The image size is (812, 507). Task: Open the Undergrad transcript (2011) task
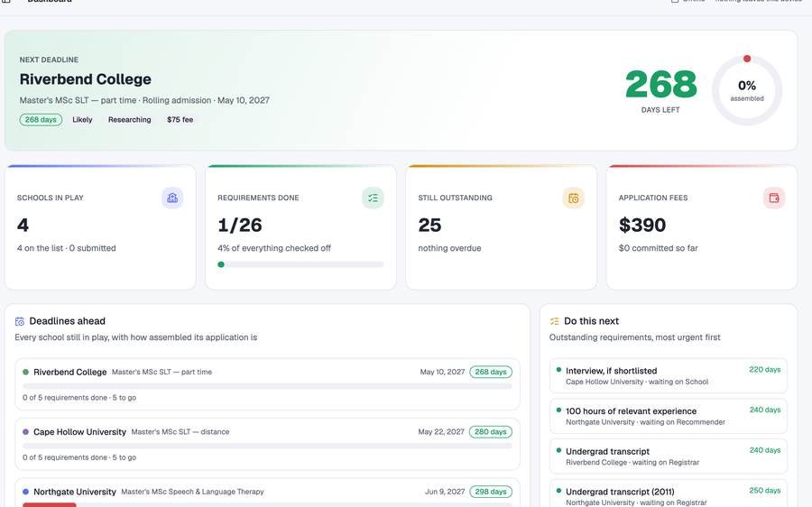click(669, 493)
